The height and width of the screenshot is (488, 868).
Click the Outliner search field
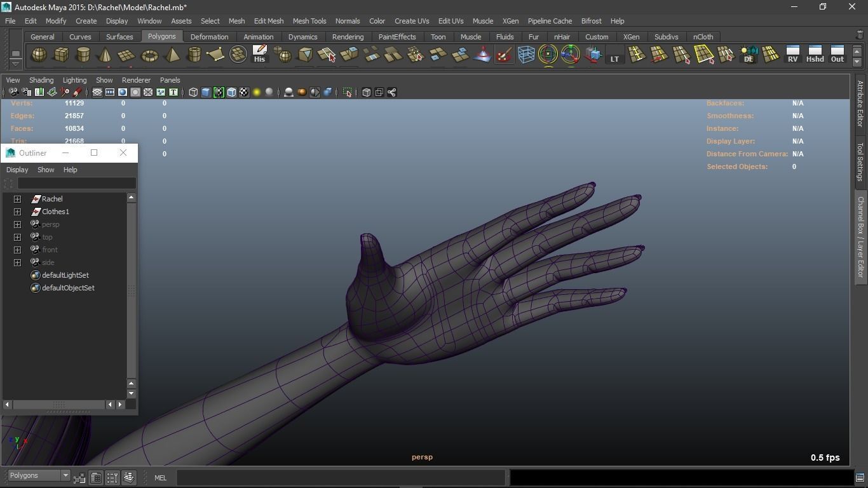[x=76, y=183]
